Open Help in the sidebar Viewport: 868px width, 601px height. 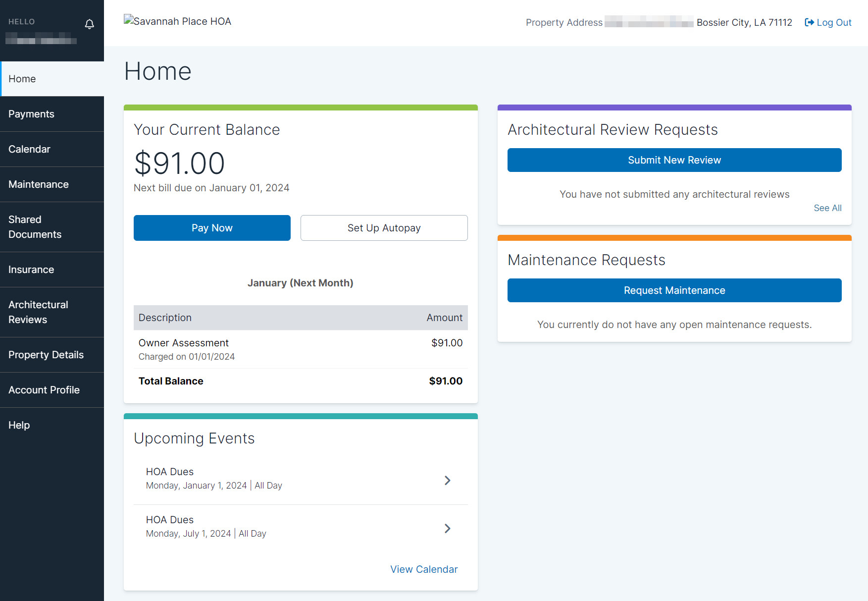[52, 425]
